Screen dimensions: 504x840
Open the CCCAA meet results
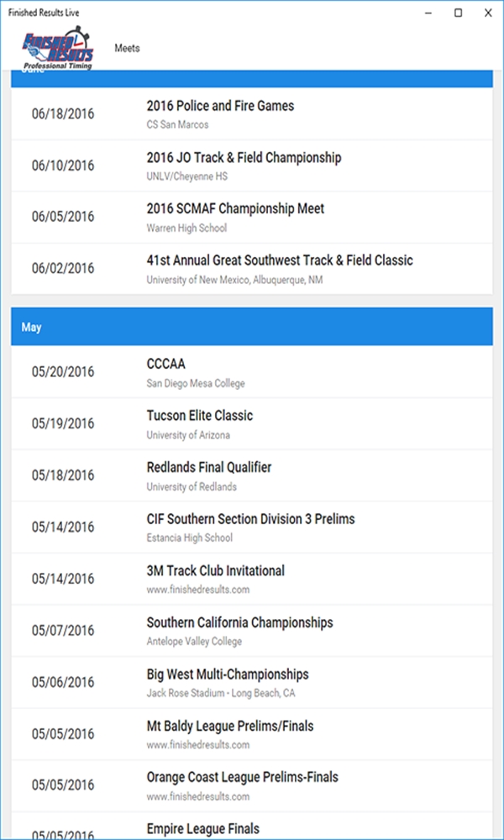166,365
